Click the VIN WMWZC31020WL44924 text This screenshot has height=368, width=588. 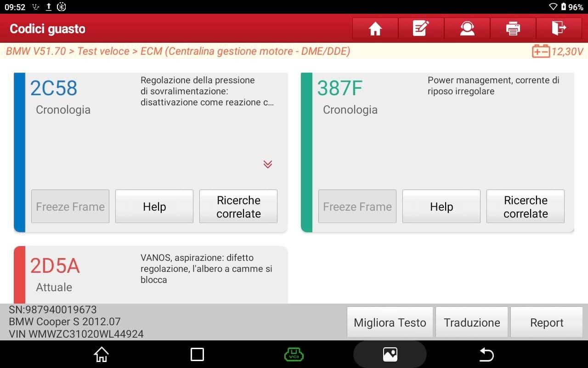click(x=76, y=334)
